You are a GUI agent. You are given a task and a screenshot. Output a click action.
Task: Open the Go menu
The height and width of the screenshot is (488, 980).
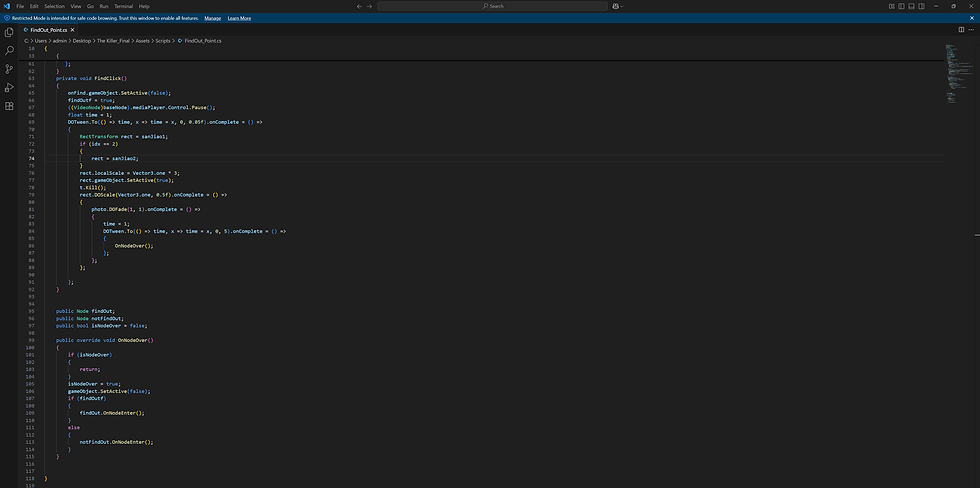(x=91, y=6)
